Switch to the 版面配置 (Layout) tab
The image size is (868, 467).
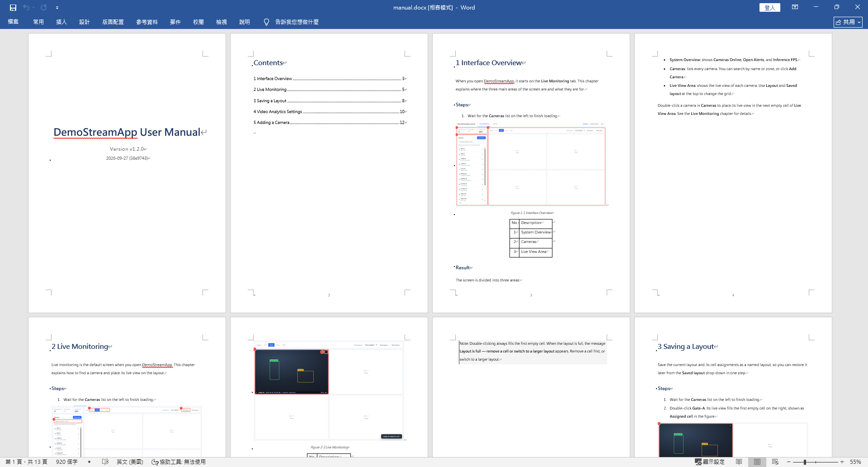[x=113, y=22]
